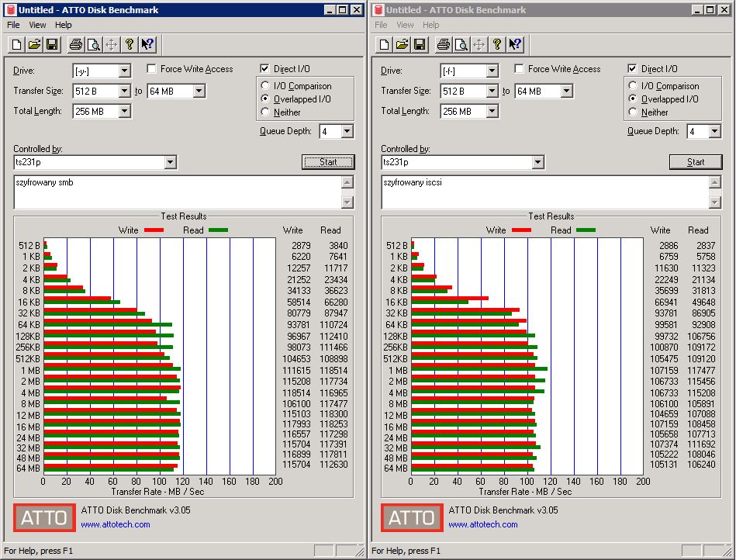
Task: Open Drive [-f-] dropdown in right window
Action: click(x=492, y=71)
